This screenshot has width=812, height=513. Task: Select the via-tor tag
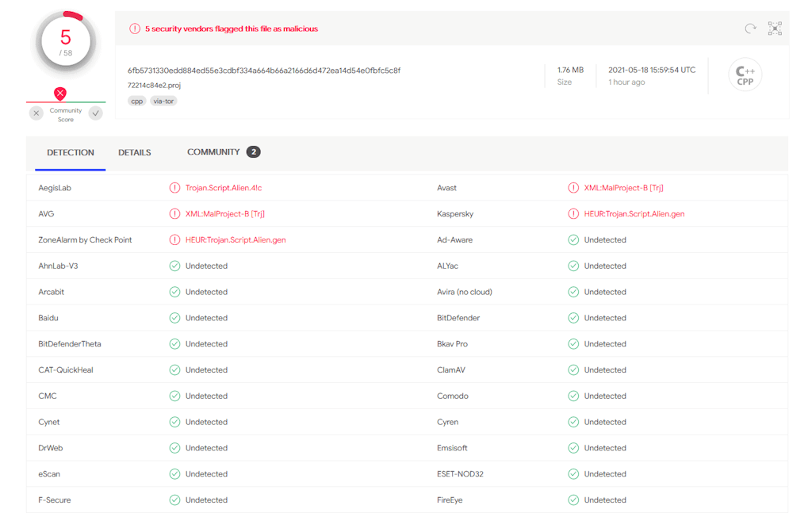[x=163, y=101]
